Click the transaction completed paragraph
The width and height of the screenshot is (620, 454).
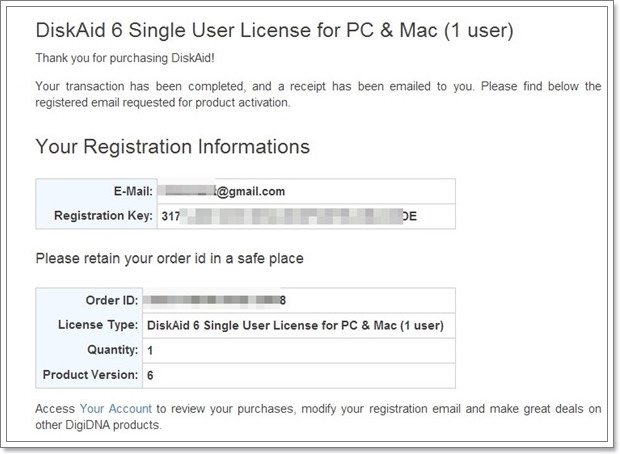pos(318,93)
